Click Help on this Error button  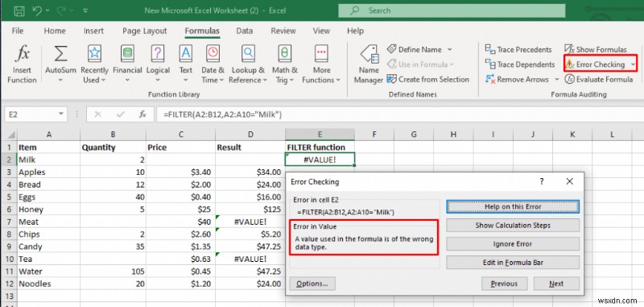coord(513,207)
